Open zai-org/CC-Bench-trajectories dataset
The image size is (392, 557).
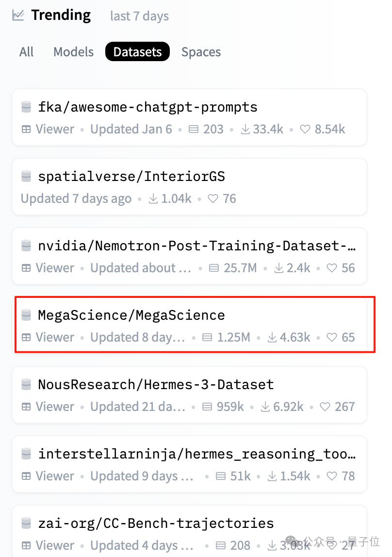click(x=156, y=523)
